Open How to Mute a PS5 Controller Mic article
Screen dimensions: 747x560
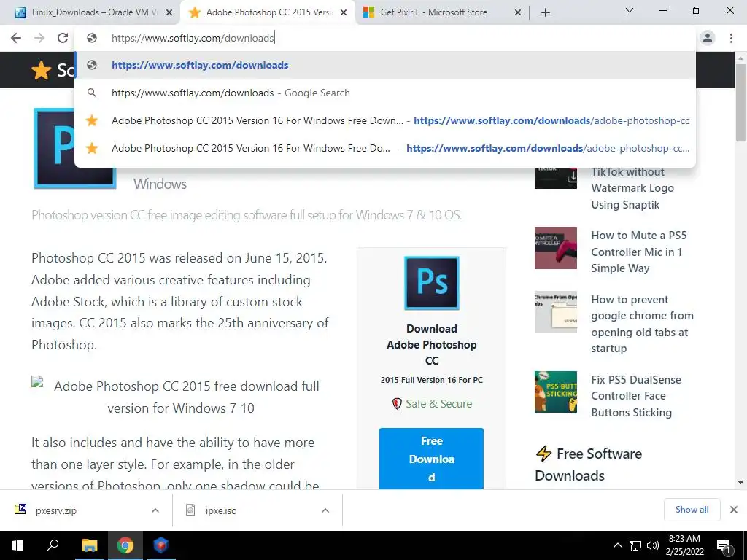(x=639, y=252)
